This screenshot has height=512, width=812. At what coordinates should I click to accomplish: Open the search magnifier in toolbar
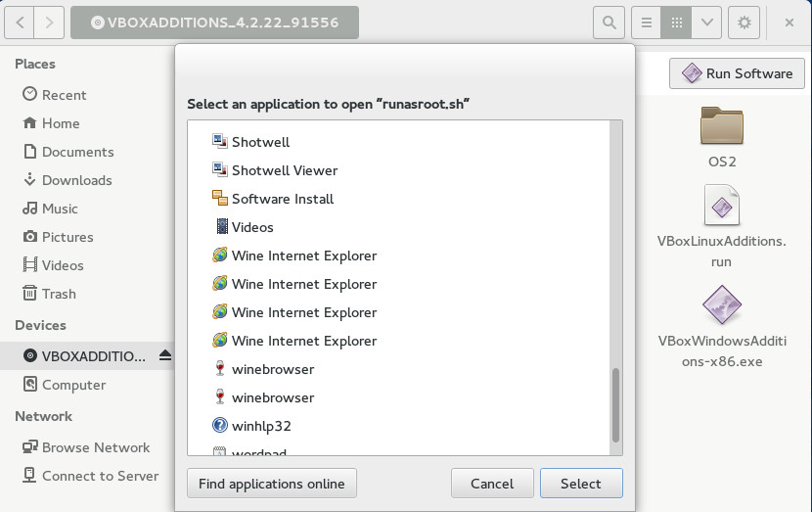(x=609, y=23)
